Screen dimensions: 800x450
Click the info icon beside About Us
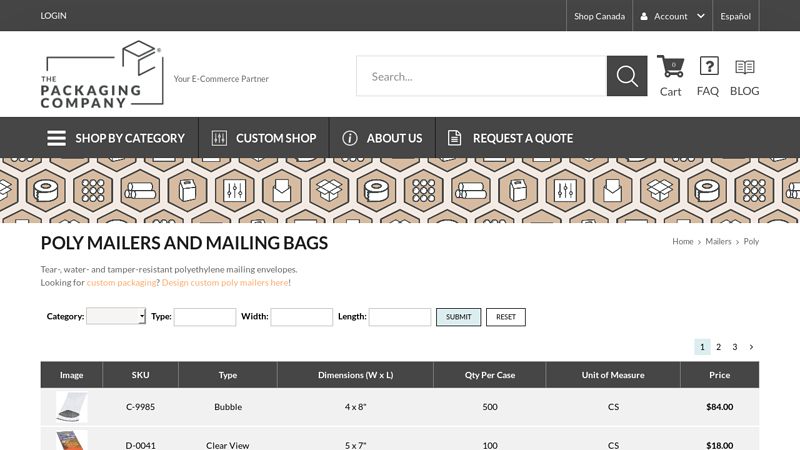[x=349, y=138]
